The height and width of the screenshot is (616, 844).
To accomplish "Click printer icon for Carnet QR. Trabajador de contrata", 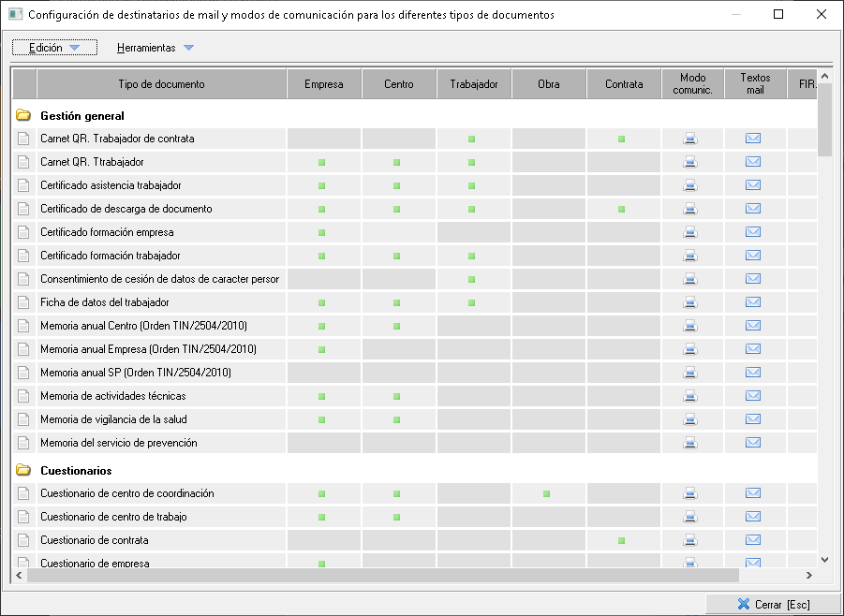I will tap(690, 139).
